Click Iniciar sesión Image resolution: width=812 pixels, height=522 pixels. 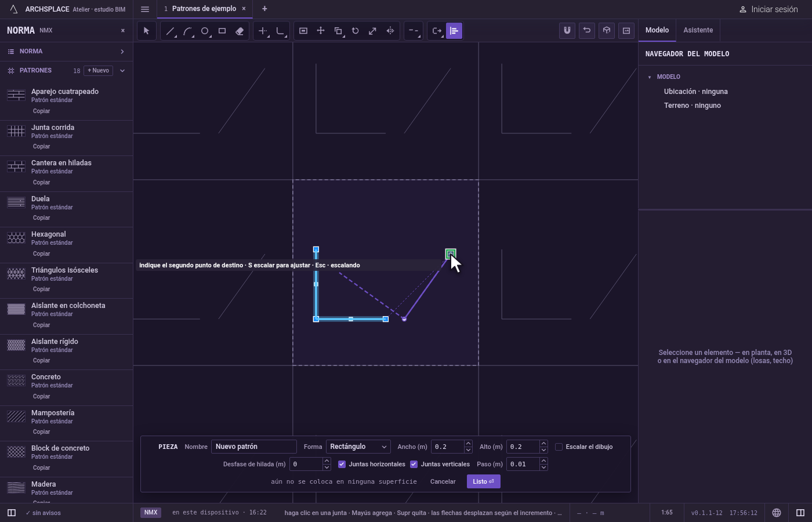coord(768,9)
